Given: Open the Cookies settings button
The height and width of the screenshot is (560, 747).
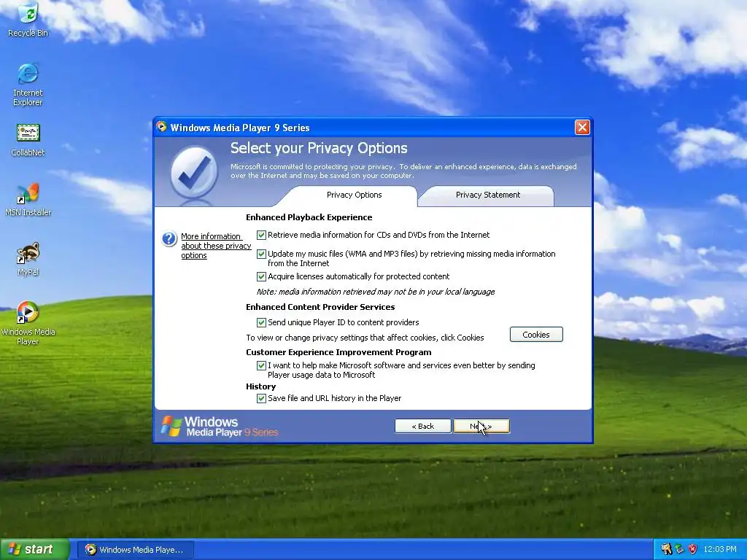Looking at the screenshot, I should pyautogui.click(x=536, y=334).
